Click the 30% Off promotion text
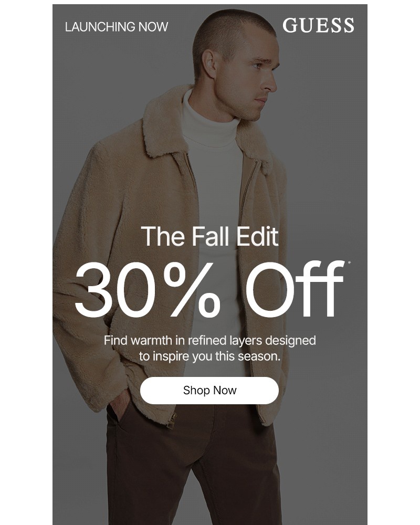The width and height of the screenshot is (420, 525). click(x=209, y=289)
